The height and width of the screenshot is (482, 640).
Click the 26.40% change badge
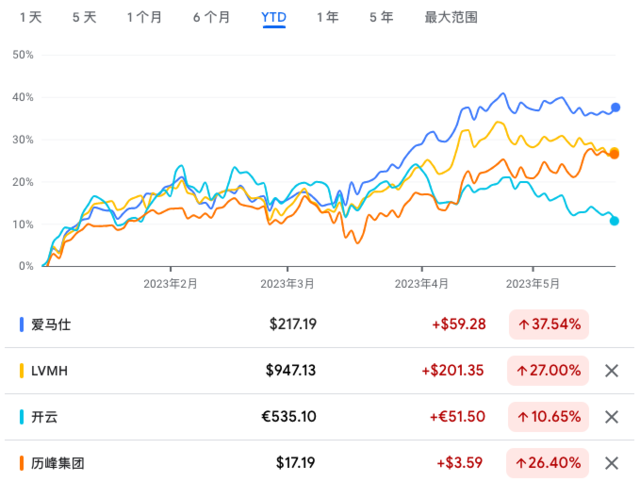[548, 463]
